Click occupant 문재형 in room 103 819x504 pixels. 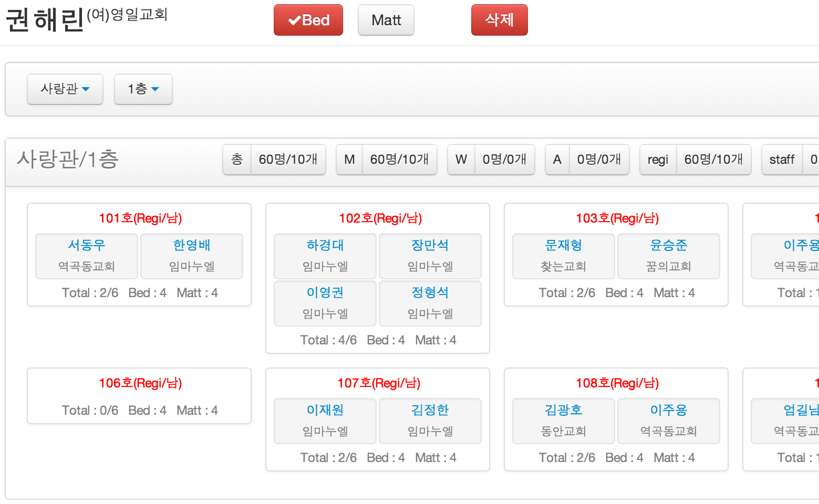tap(564, 245)
